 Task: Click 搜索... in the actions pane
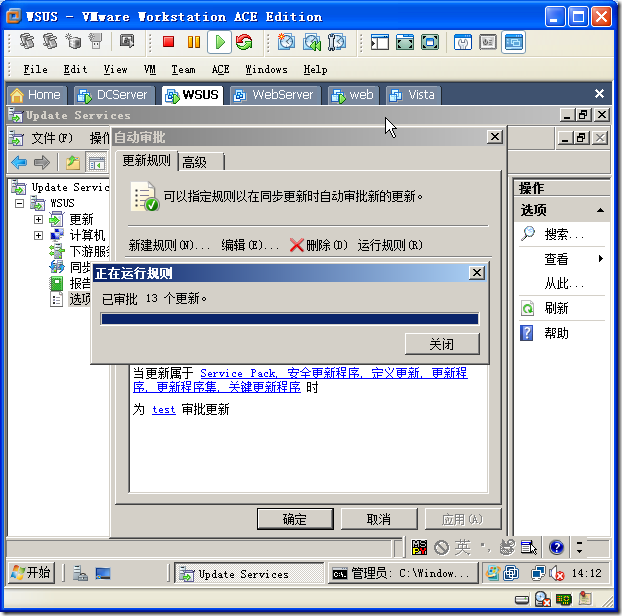point(564,234)
